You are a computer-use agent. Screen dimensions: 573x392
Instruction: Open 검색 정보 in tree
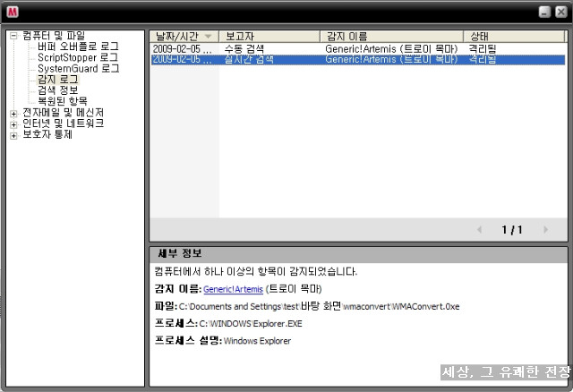click(x=57, y=89)
